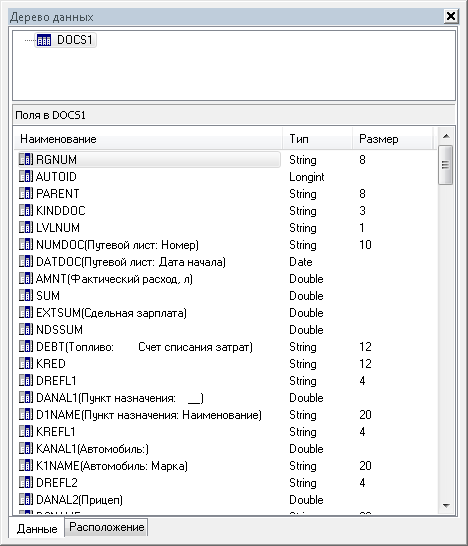The height and width of the screenshot is (546, 468).
Task: Click the scrollbar up arrow
Action: point(446,136)
